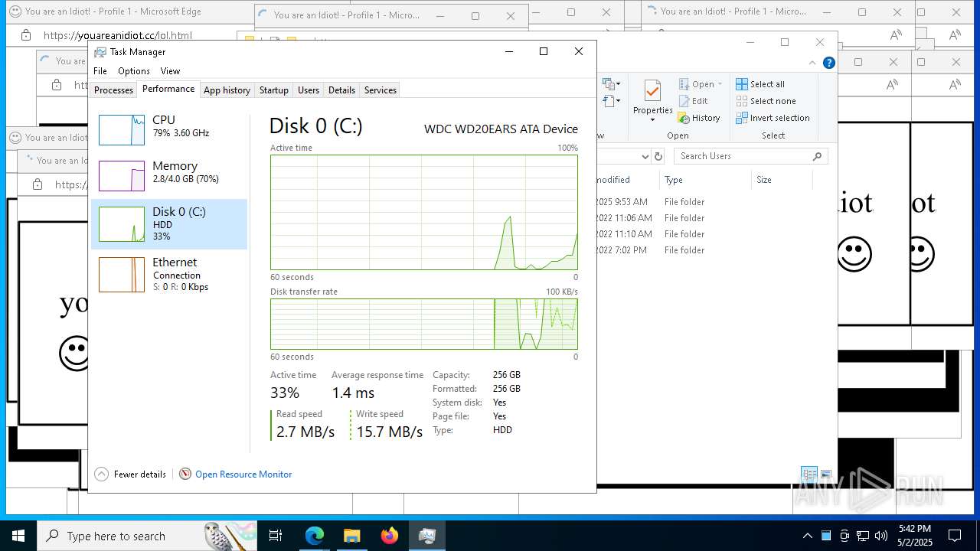Select the Memory performance entry
Image resolution: width=980 pixels, height=551 pixels.
click(x=169, y=176)
